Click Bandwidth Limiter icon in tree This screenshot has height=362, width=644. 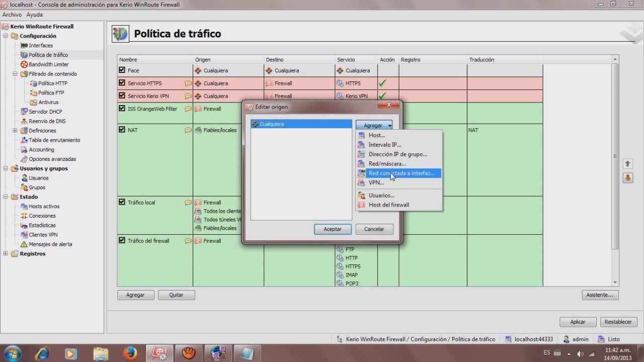[x=24, y=64]
